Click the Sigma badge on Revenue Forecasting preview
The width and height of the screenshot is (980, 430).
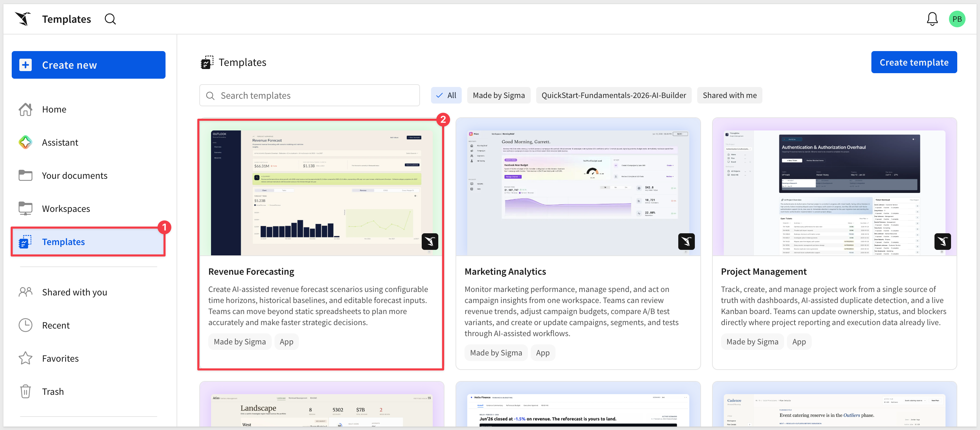coord(430,242)
